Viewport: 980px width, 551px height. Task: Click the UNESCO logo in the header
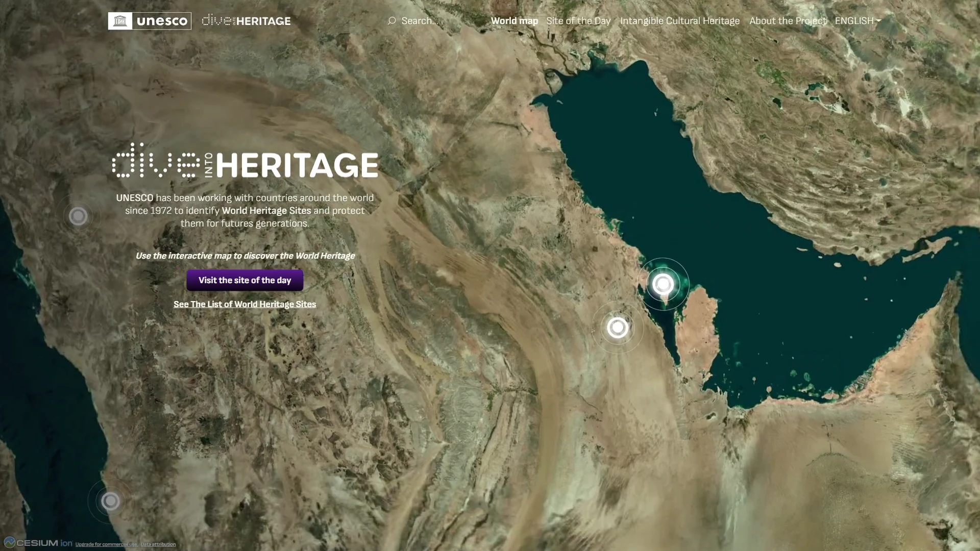click(x=150, y=21)
